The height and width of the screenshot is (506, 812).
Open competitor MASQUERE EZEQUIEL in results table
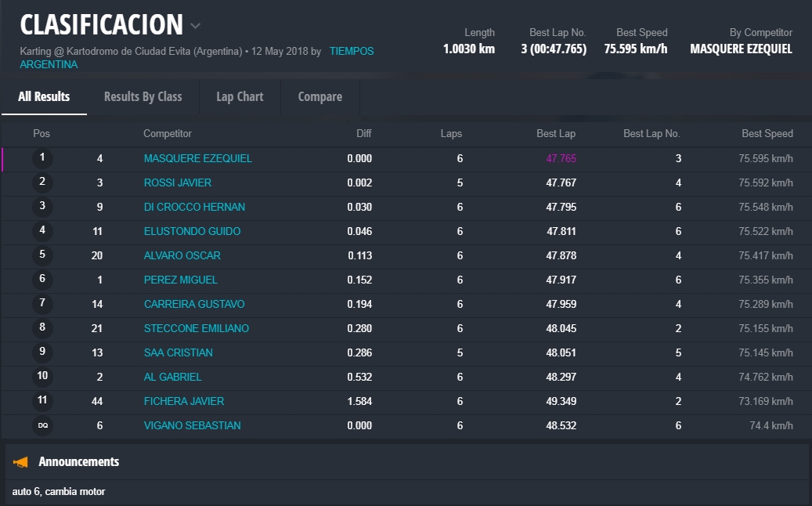[x=197, y=158]
